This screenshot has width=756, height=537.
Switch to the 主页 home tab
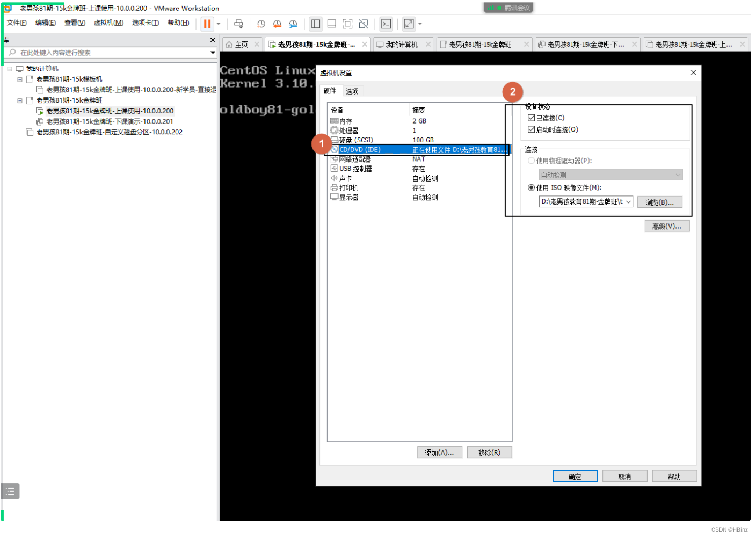[237, 45]
